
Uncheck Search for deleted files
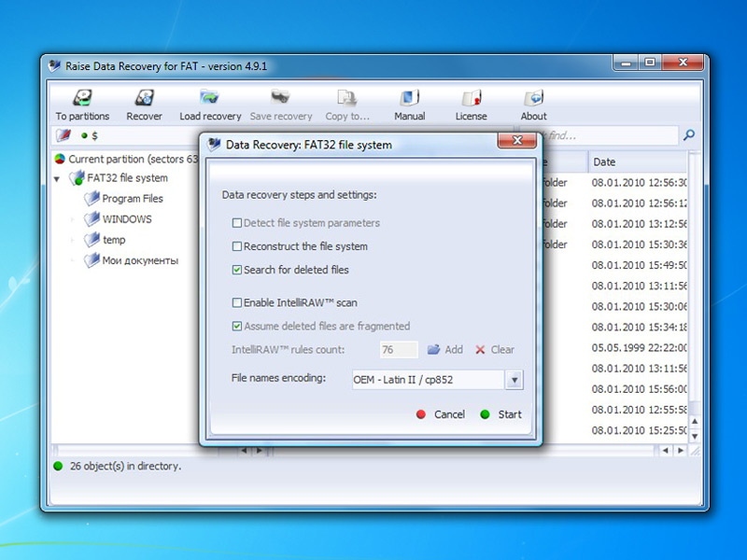[237, 270]
